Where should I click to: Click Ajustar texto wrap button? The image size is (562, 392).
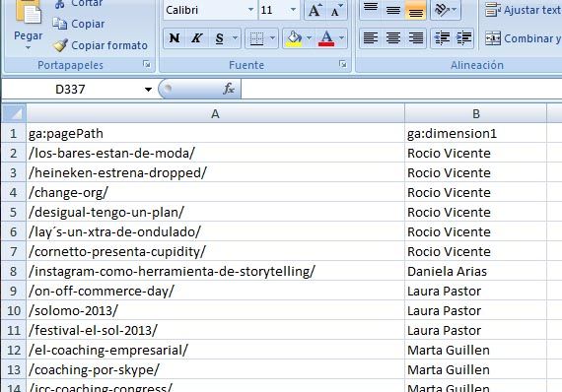[x=523, y=10]
